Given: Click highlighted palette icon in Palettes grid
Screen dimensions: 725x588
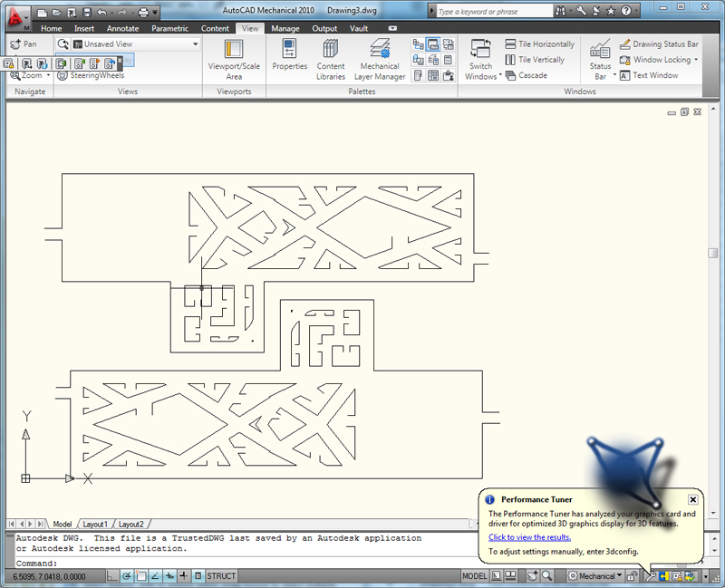Looking at the screenshot, I should coord(433,44).
